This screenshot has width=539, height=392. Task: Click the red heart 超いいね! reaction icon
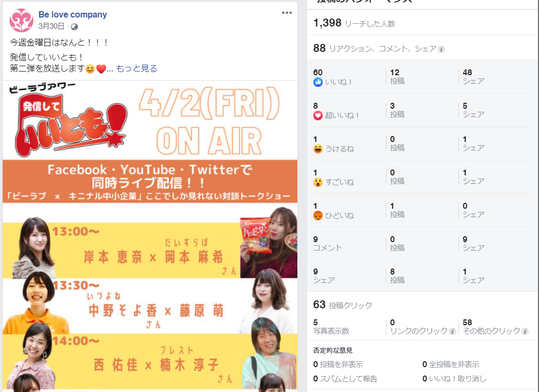point(318,115)
